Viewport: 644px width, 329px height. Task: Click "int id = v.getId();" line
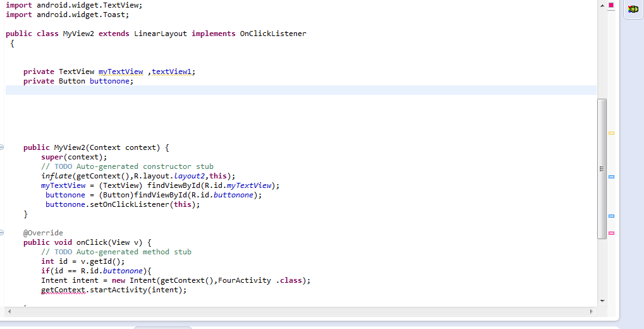click(83, 261)
